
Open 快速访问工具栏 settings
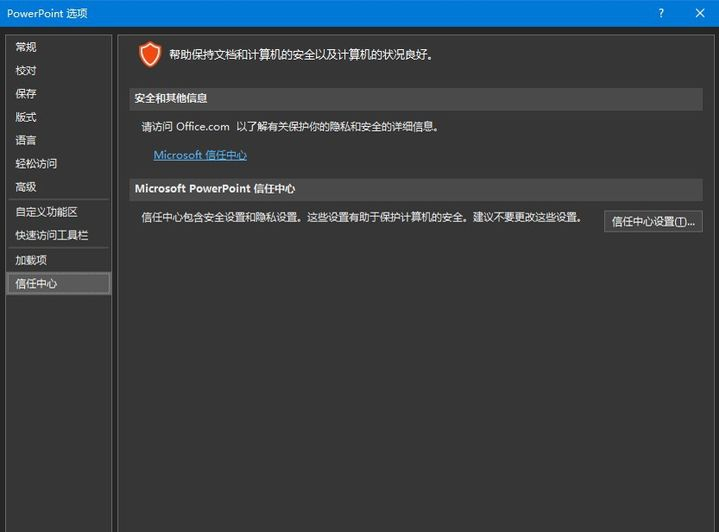(59, 235)
